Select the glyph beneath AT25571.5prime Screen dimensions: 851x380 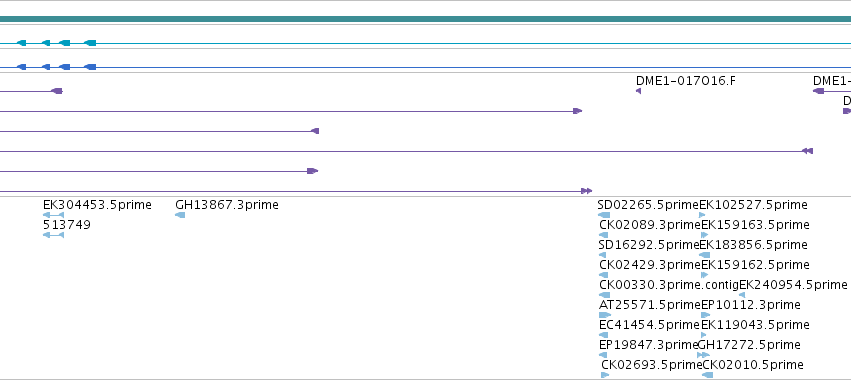pyautogui.click(x=605, y=315)
